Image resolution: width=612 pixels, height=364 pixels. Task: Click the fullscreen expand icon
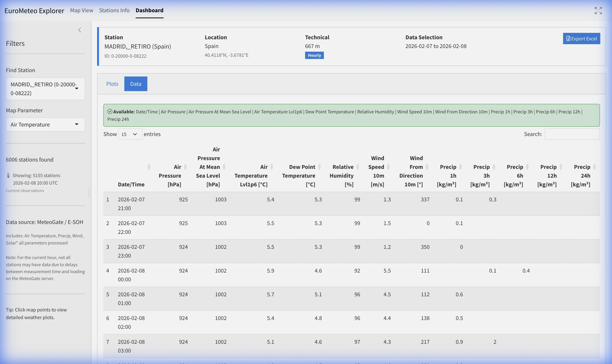[x=598, y=10]
